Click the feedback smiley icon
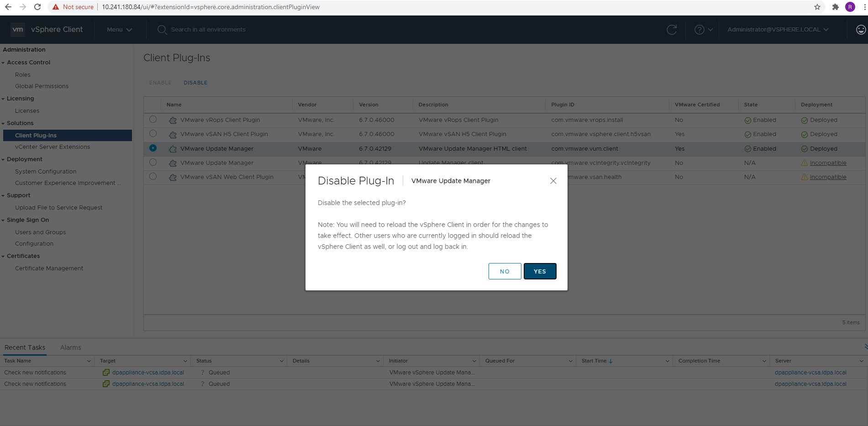868x426 pixels. coord(861,30)
